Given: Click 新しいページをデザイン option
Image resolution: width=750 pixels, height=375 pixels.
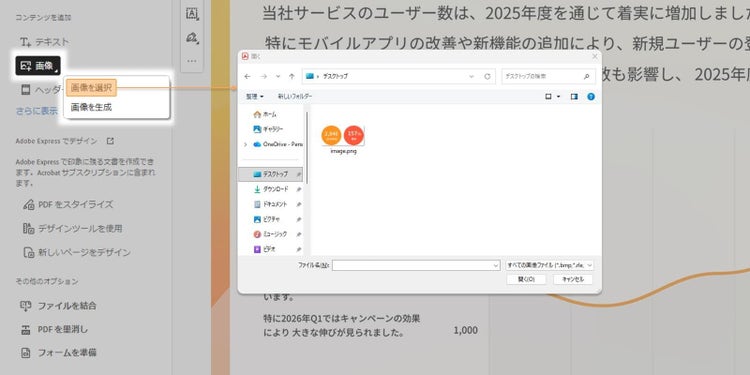Looking at the screenshot, I should pyautogui.click(x=77, y=253).
